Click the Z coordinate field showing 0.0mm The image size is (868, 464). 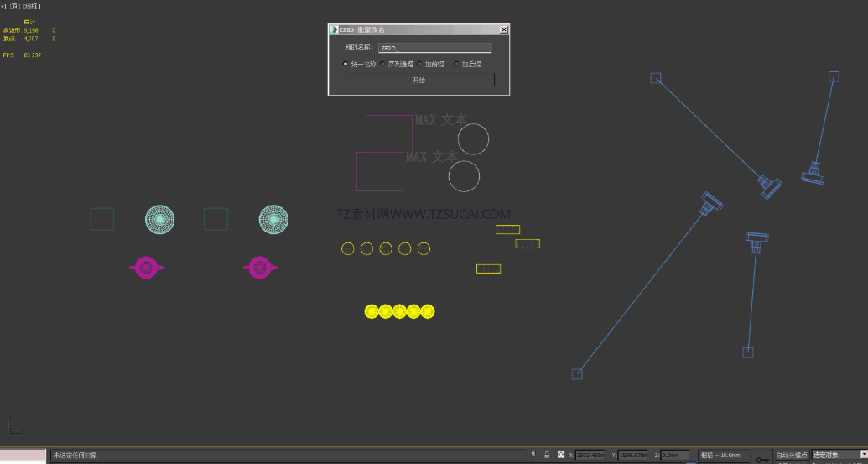675,455
